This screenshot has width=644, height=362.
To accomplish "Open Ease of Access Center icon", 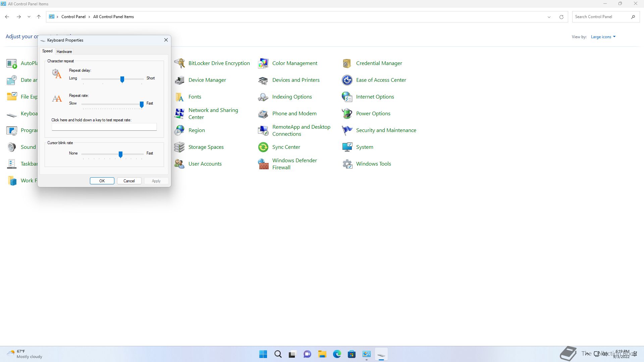I will [347, 80].
